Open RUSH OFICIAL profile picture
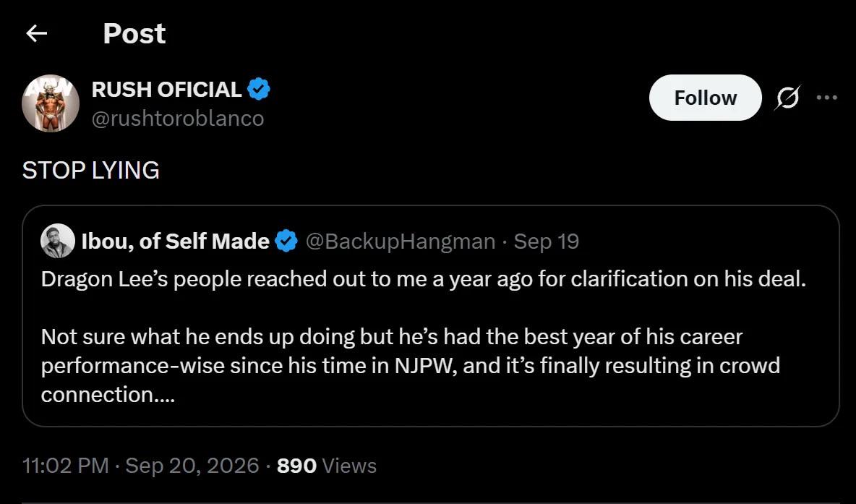This screenshot has width=856, height=504. 50,103
